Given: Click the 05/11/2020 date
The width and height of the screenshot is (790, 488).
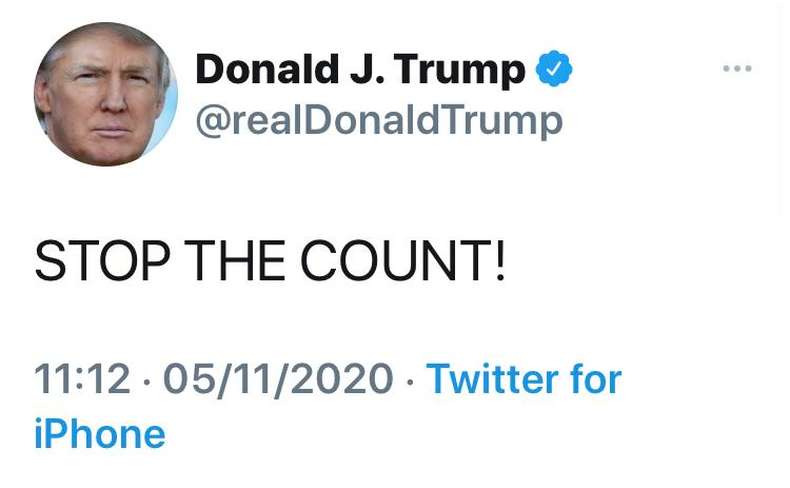Looking at the screenshot, I should pos(277,379).
